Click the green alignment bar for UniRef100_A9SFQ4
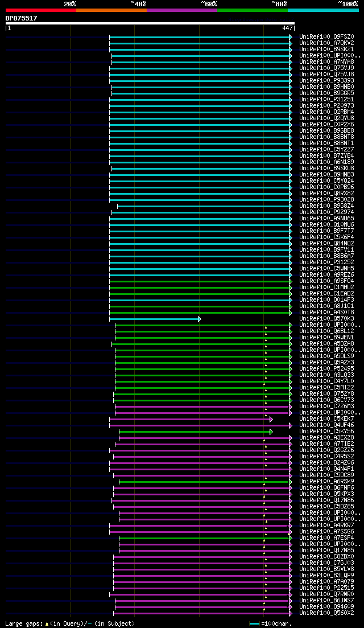Screen dimensions: 364x628 pyautogui.click(x=201, y=281)
